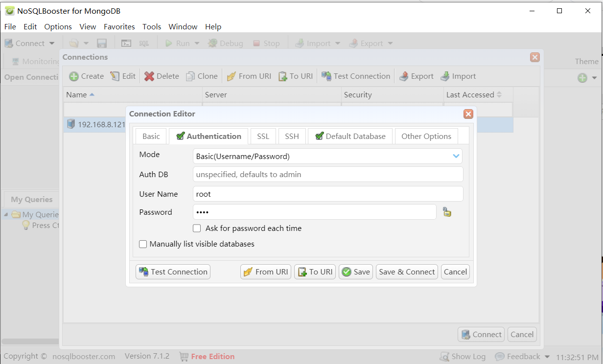
Task: Click the Debug toolbar button
Action: (226, 44)
